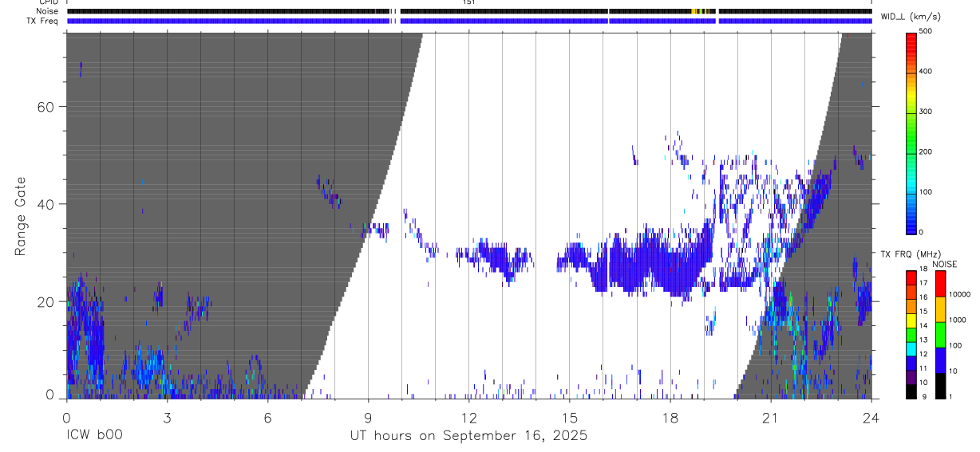
Task: Click the '500' label on the width color bar
Action: pyautogui.click(x=926, y=31)
